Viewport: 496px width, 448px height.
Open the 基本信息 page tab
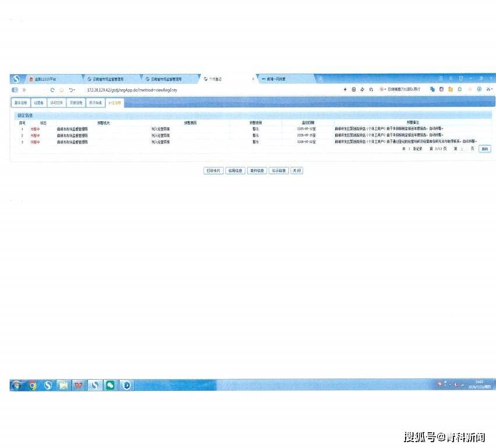click(x=21, y=103)
